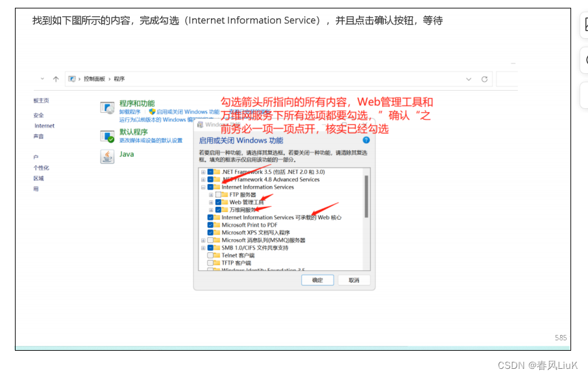Open recent locations chevron beside the up arrow
Screen dimensions: 588x376
click(x=42, y=78)
